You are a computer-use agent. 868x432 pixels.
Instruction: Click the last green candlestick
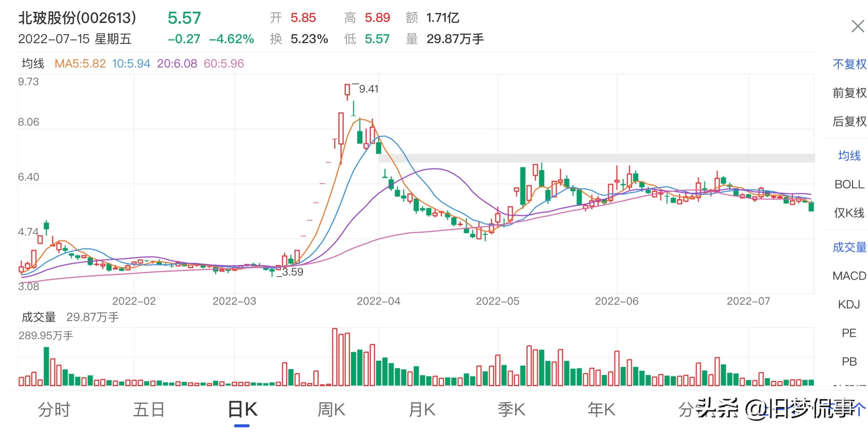click(x=811, y=206)
